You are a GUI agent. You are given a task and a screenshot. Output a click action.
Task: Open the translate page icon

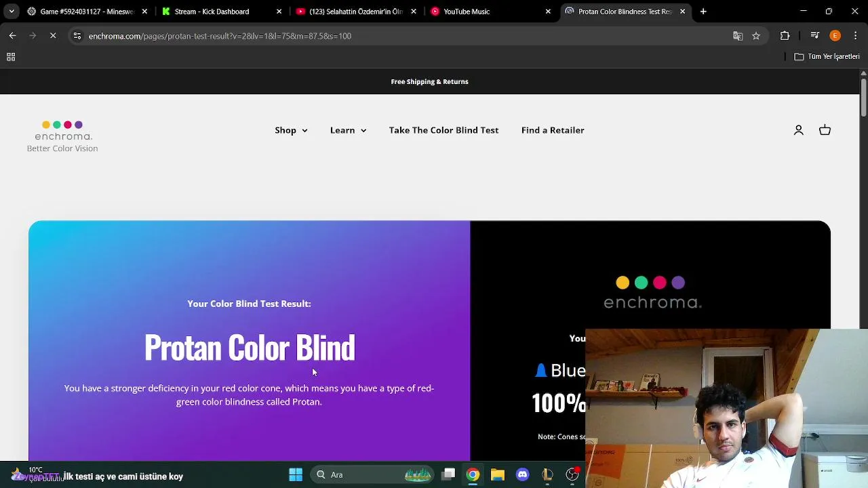point(738,36)
